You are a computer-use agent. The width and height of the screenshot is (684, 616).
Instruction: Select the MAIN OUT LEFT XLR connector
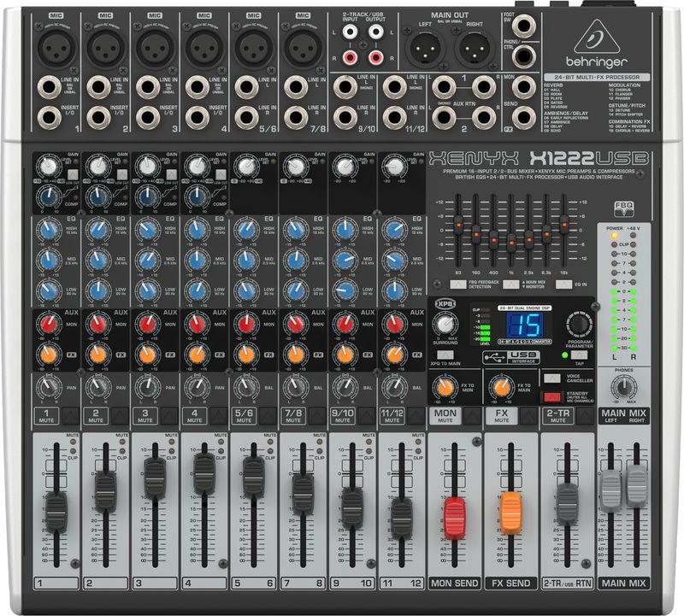[x=425, y=49]
